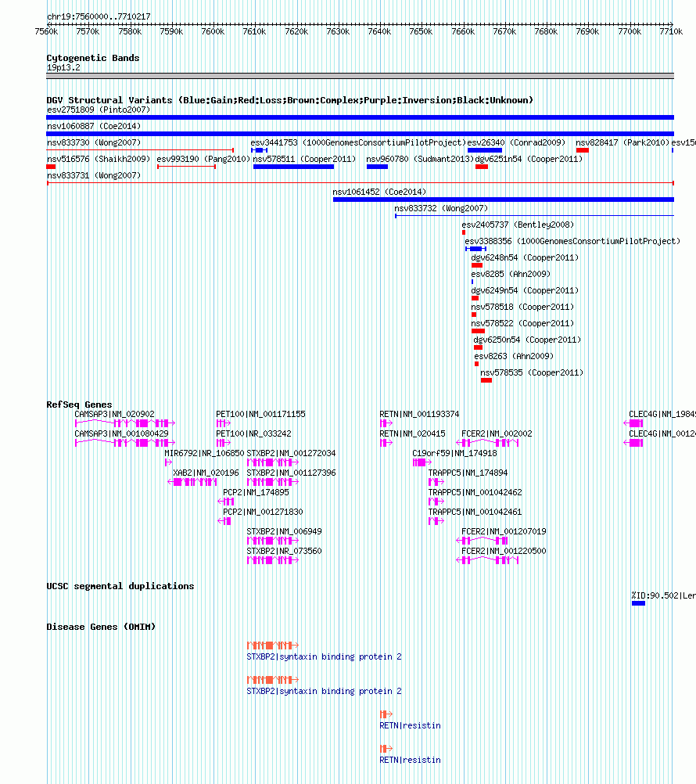The width and height of the screenshot is (696, 784).
Task: Click the blue gain bar under esv26340
Action: 485,150
